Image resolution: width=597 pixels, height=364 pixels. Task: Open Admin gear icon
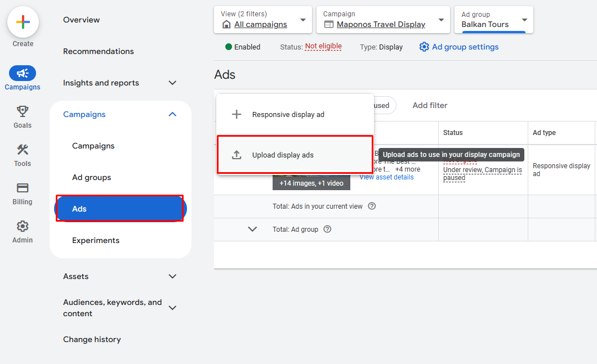tap(23, 226)
